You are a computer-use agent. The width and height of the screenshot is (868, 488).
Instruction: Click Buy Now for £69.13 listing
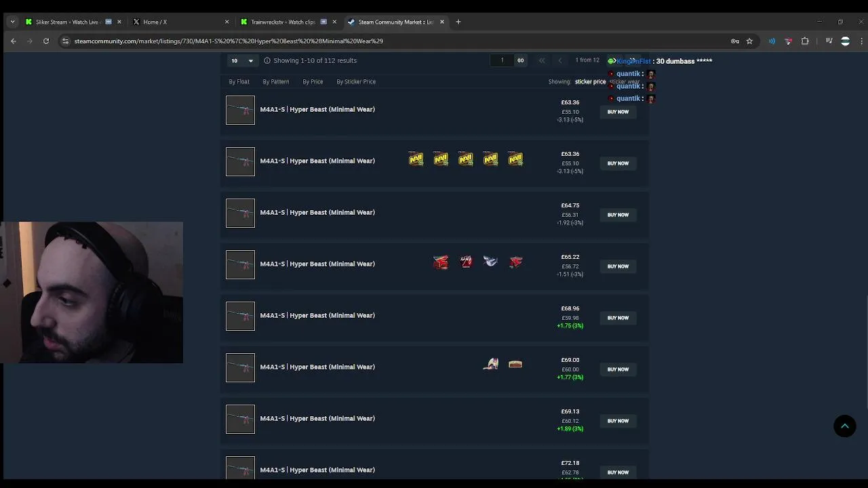click(618, 421)
